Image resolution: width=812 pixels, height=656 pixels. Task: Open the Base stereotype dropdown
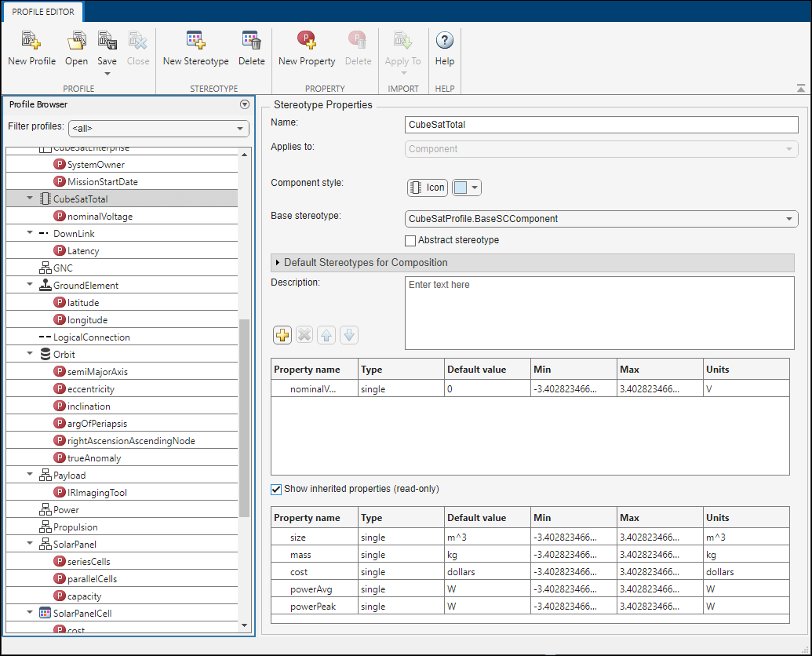tap(790, 219)
